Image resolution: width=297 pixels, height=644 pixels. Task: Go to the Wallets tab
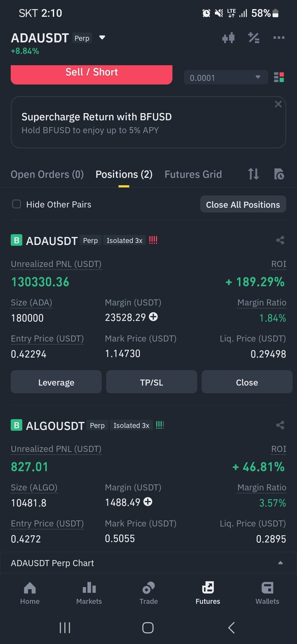267,593
